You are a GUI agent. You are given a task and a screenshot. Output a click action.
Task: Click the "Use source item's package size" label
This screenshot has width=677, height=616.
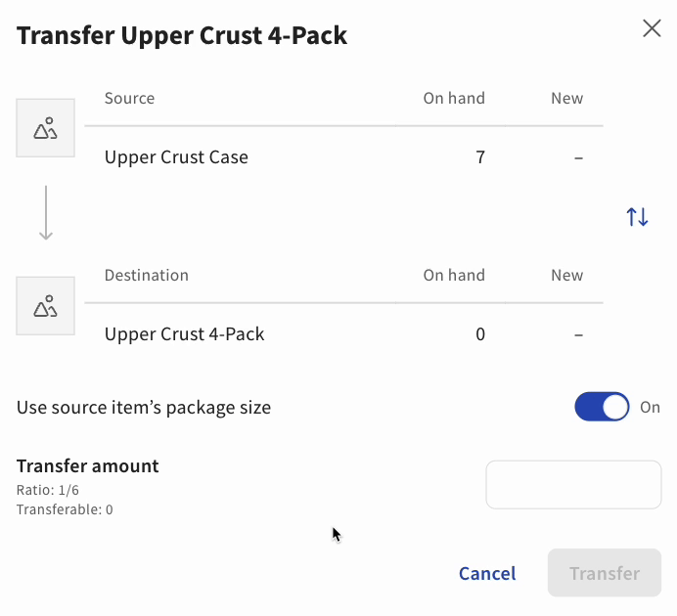(144, 408)
